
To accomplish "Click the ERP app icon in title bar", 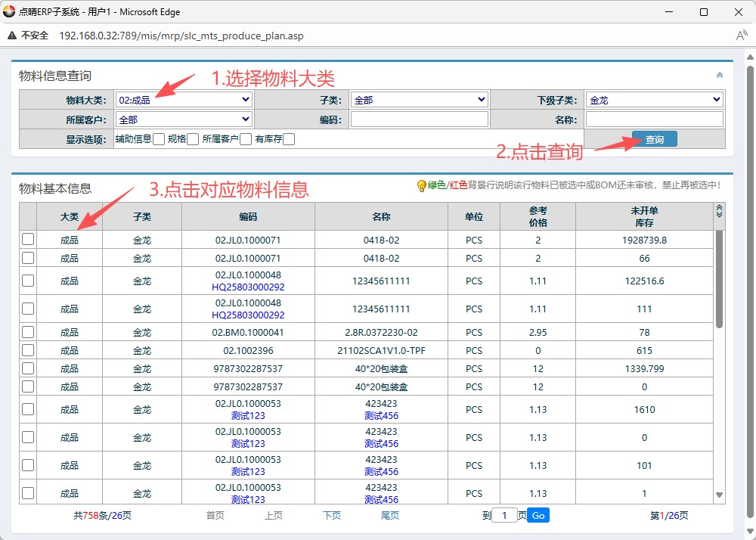I will coord(9,12).
